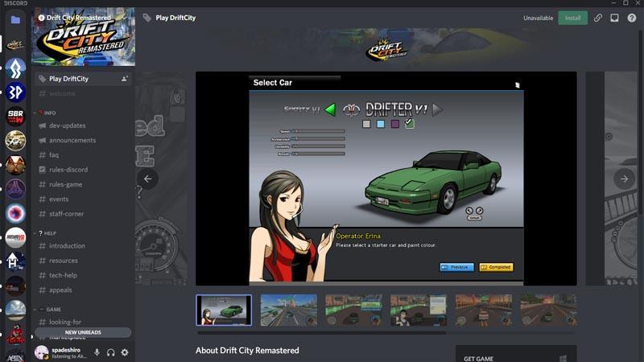Click the green Install button
The width and height of the screenshot is (644, 362).
pos(572,18)
